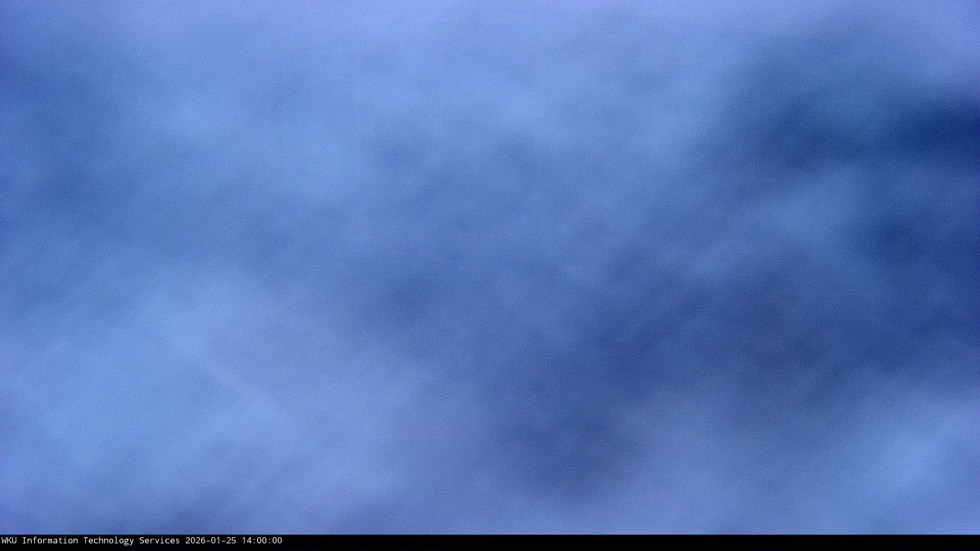
Task: Click the word "Services" in caption
Action: click(x=159, y=540)
